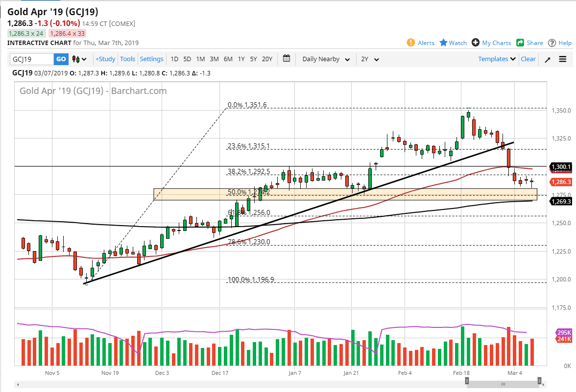
Task: Click the left handle of range slider
Action: pos(467,381)
